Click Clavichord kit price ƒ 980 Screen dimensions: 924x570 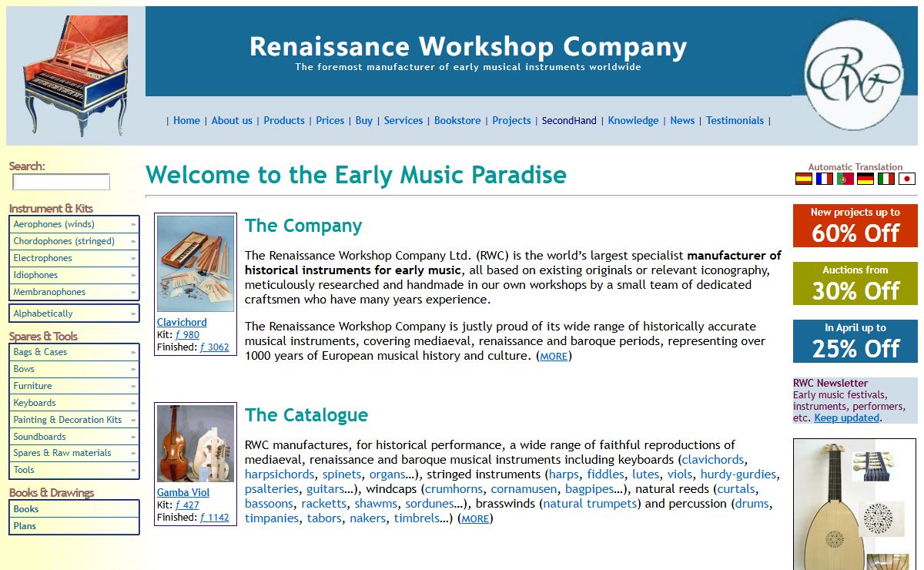(187, 334)
